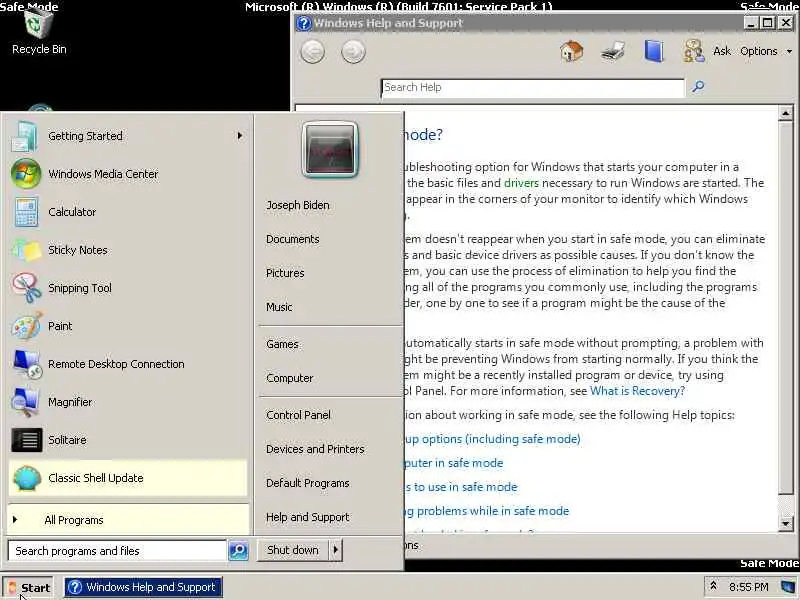Click help scrollbar up arrow

tap(786, 113)
